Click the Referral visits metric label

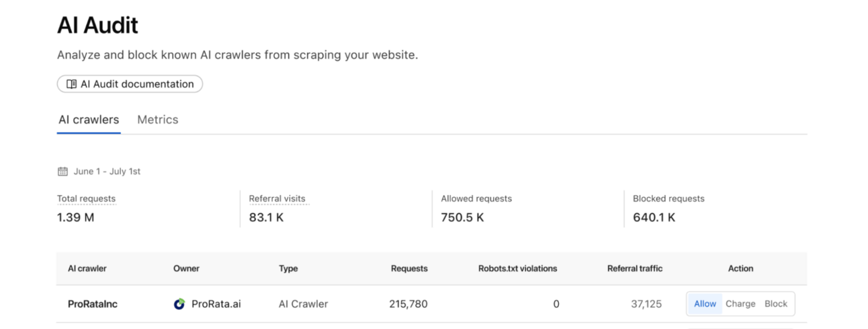pos(277,199)
